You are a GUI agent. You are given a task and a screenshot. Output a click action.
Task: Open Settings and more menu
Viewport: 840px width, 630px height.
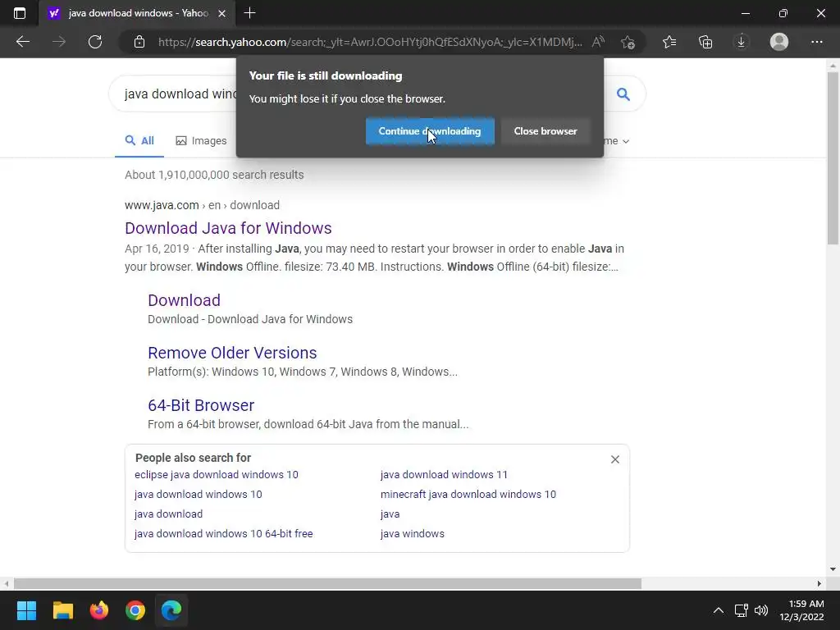pos(816,42)
